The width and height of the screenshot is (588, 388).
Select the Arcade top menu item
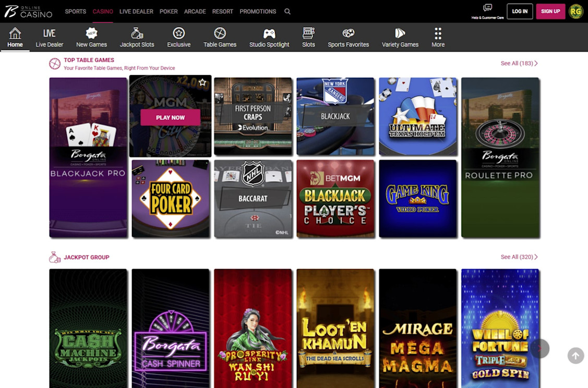click(195, 11)
